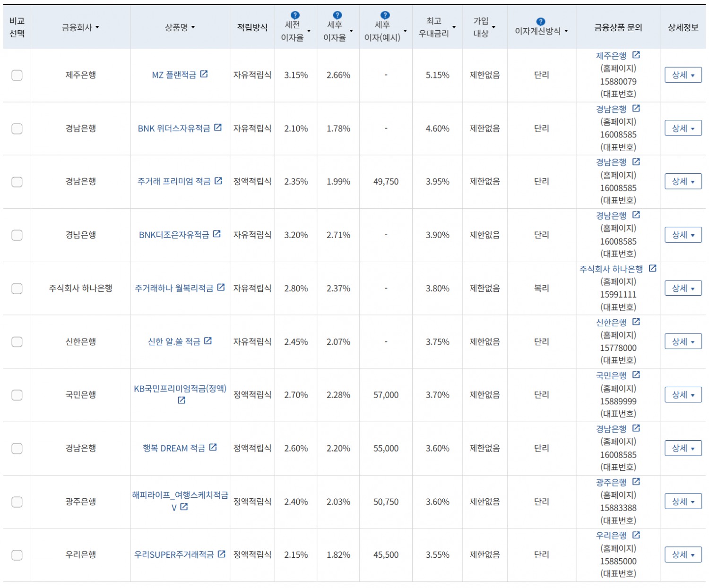
Task: Check compare box for KB국민프리미엄적금 row
Action: click(x=17, y=395)
